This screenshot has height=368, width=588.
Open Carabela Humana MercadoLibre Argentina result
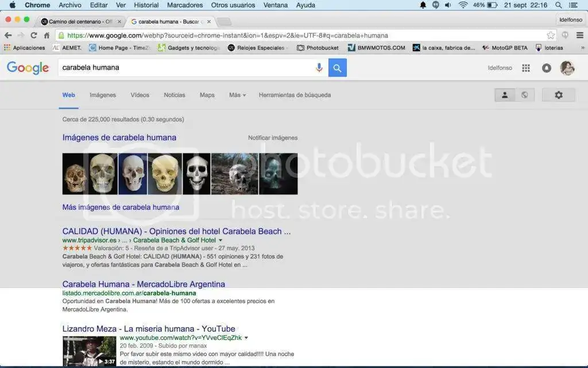click(x=144, y=284)
